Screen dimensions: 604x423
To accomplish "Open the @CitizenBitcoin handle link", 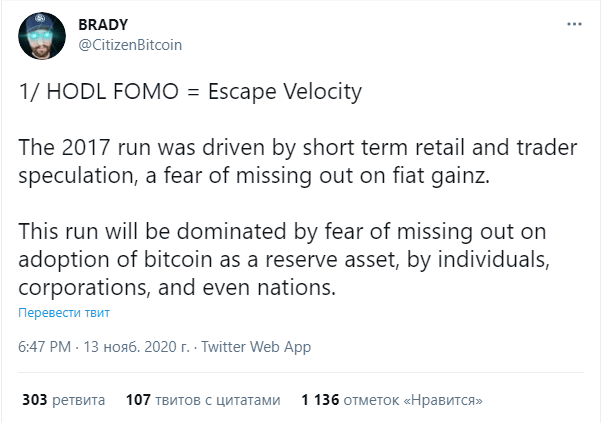I will [x=130, y=45].
